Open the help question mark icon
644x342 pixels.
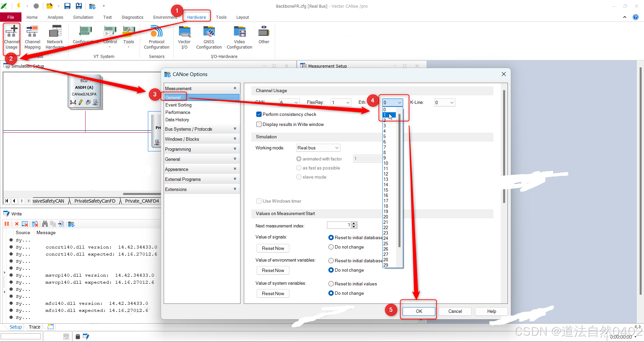coord(636,17)
